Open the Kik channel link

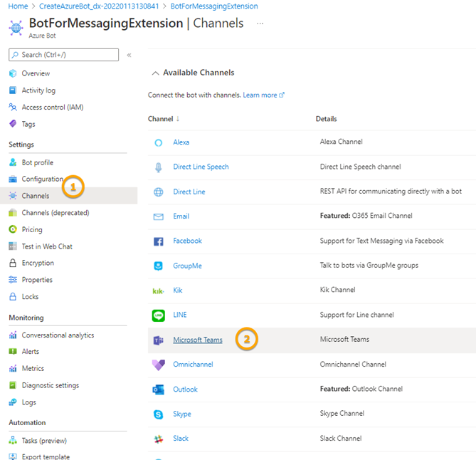click(x=178, y=290)
